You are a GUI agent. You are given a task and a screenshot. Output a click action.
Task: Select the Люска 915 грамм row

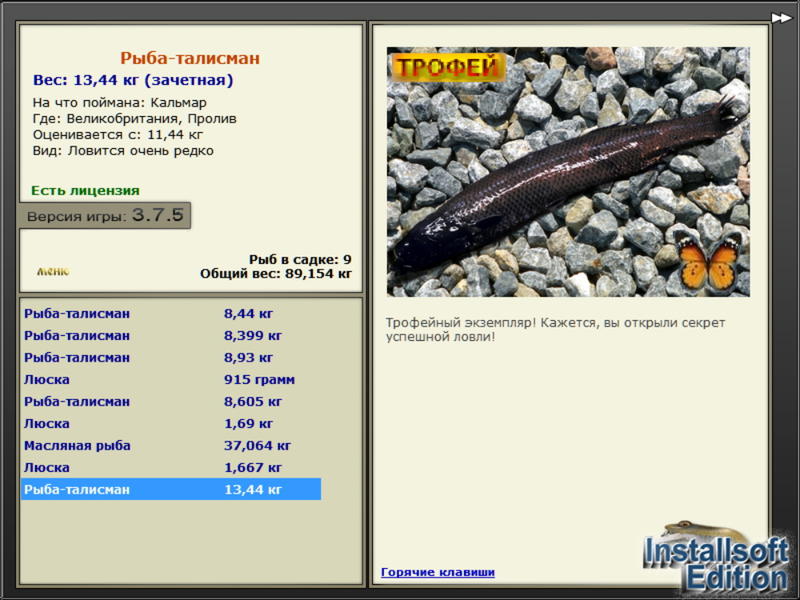(x=171, y=379)
